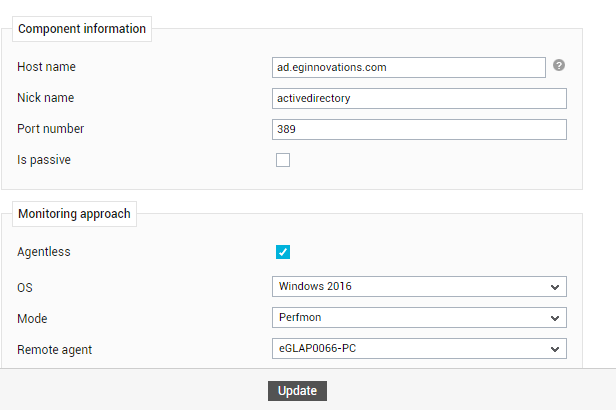The width and height of the screenshot is (616, 410).
Task: Click the chevron arrow of OS dropdown
Action: [x=555, y=287]
